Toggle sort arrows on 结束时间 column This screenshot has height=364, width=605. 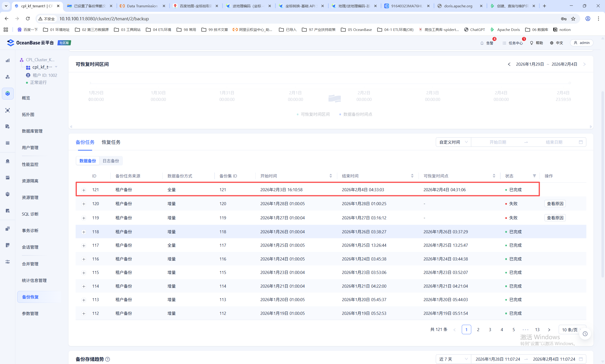pyautogui.click(x=412, y=176)
